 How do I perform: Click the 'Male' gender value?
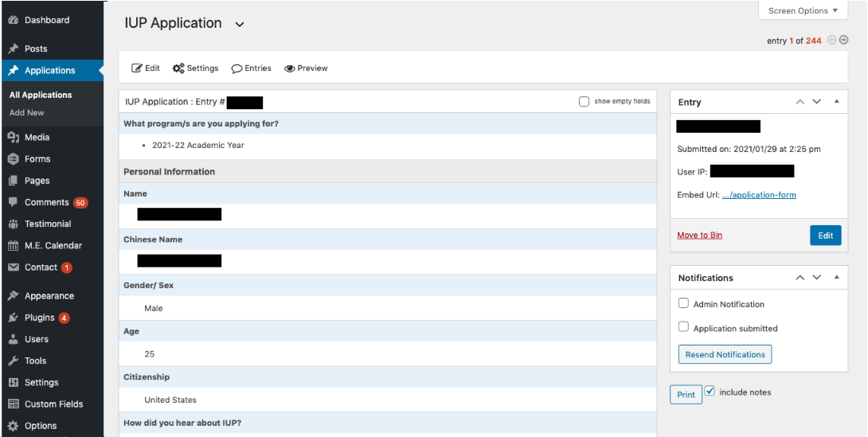click(154, 308)
